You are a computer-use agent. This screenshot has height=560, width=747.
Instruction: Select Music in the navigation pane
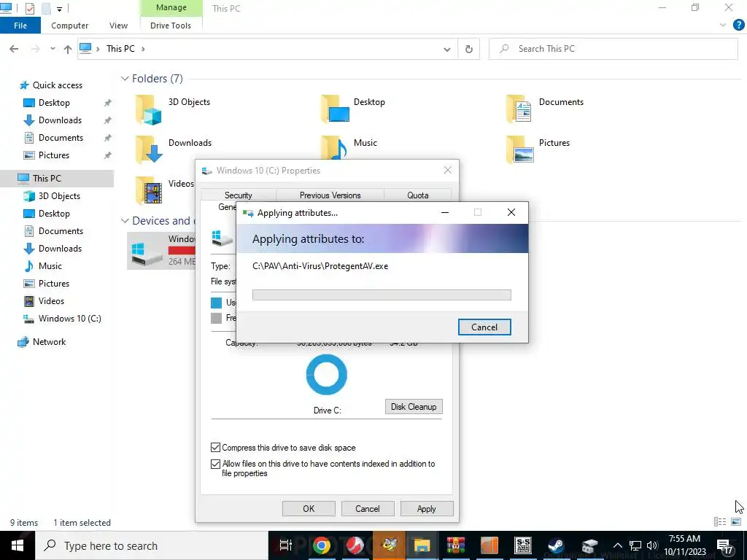tap(50, 266)
